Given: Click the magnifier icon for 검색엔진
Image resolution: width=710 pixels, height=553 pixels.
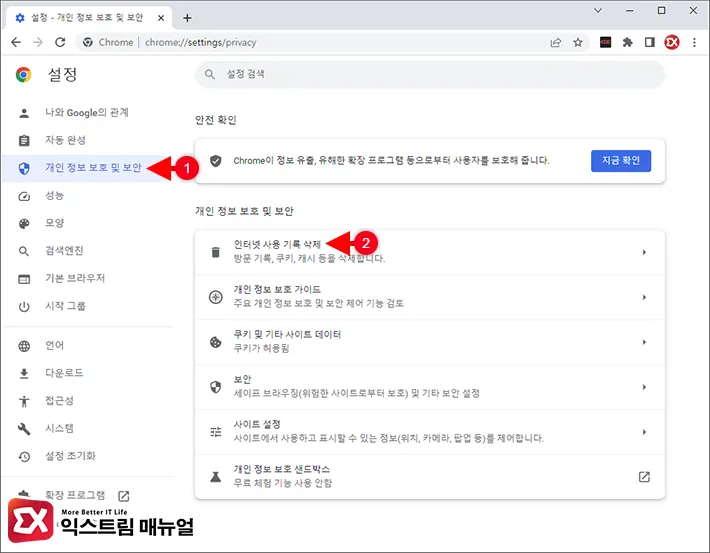Looking at the screenshot, I should click(24, 251).
